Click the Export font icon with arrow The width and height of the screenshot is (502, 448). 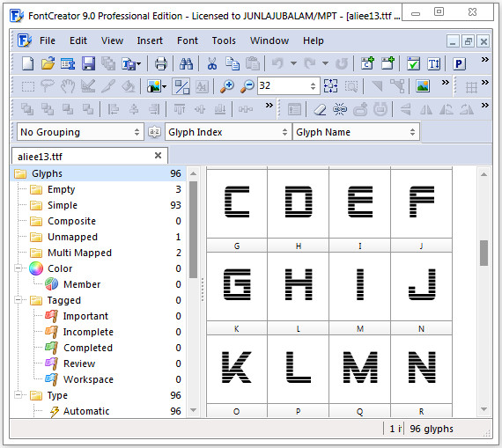click(x=129, y=63)
